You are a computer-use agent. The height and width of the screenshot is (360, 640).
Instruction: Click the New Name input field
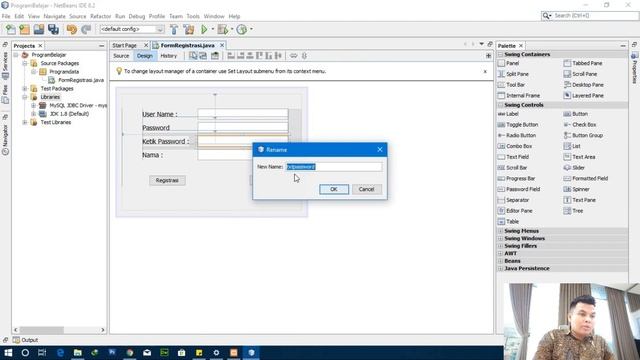click(x=334, y=167)
